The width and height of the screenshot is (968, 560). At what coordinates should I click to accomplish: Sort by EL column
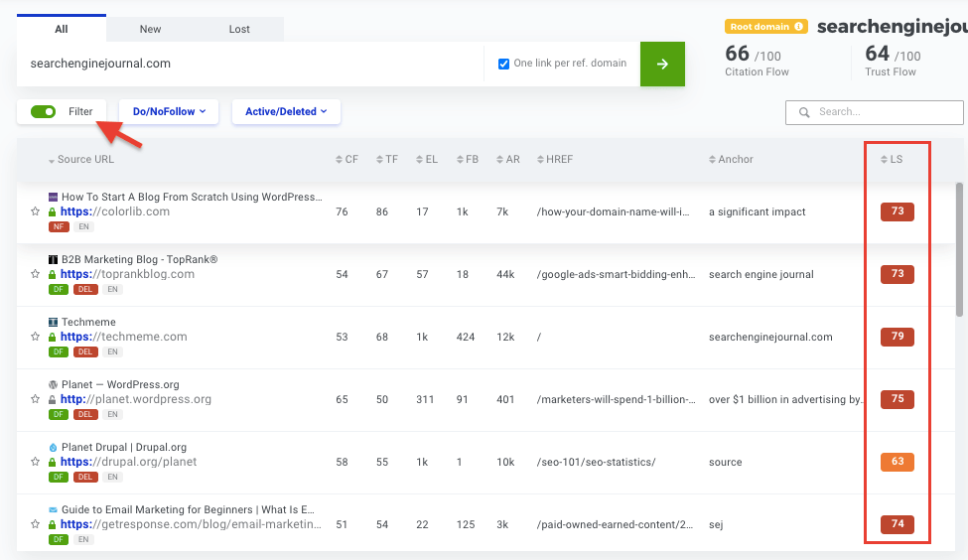427,159
